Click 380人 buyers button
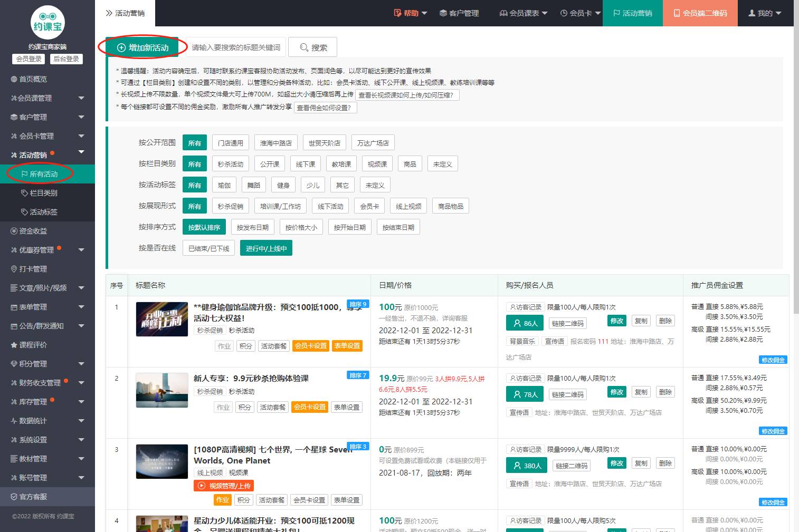 pyautogui.click(x=527, y=466)
